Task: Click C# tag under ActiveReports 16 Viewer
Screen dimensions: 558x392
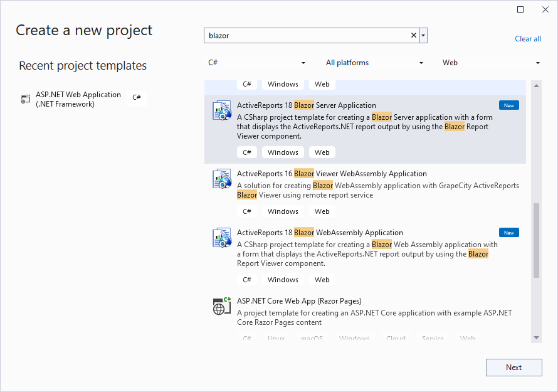Action: tap(247, 211)
